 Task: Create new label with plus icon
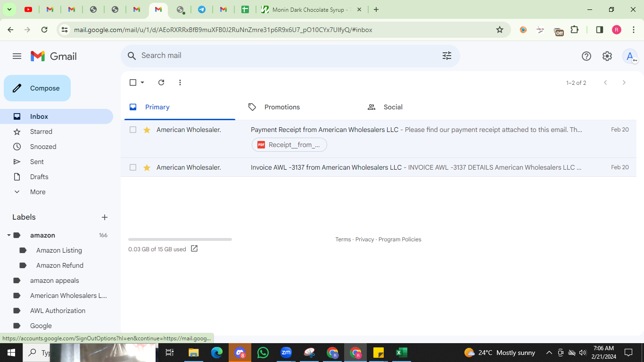pyautogui.click(x=105, y=217)
